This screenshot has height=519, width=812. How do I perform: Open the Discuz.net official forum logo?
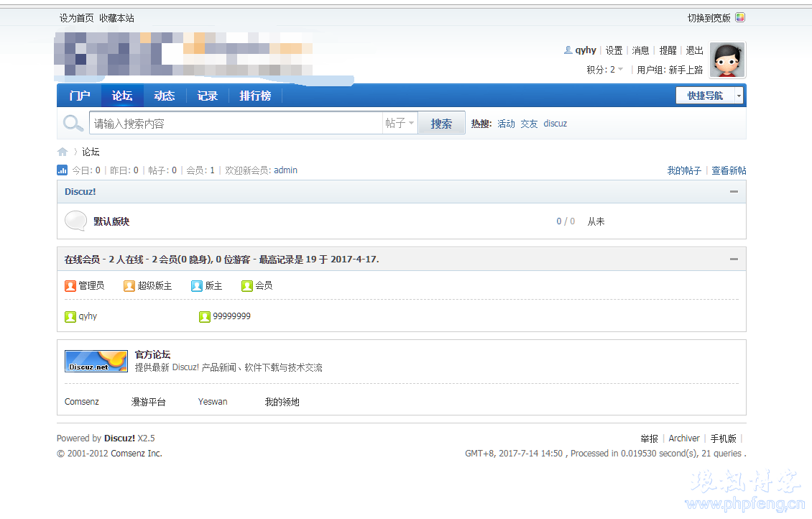pos(96,361)
